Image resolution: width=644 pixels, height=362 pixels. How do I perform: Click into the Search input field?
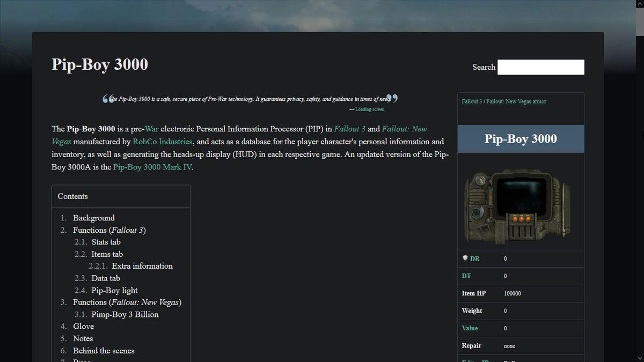540,67
